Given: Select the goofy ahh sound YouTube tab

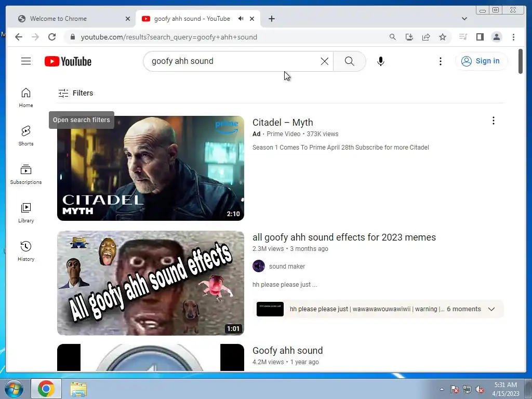Looking at the screenshot, I should (192, 19).
